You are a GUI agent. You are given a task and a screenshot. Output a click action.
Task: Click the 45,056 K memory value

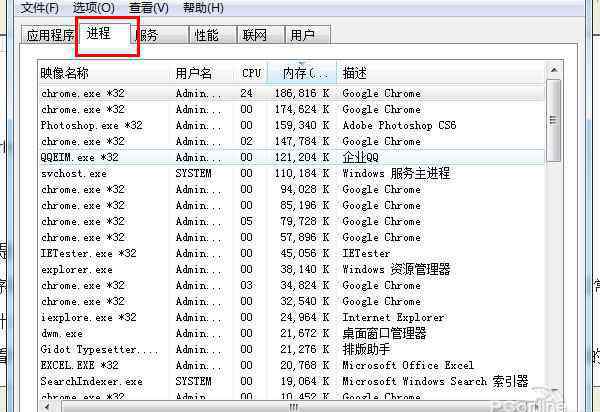305,253
